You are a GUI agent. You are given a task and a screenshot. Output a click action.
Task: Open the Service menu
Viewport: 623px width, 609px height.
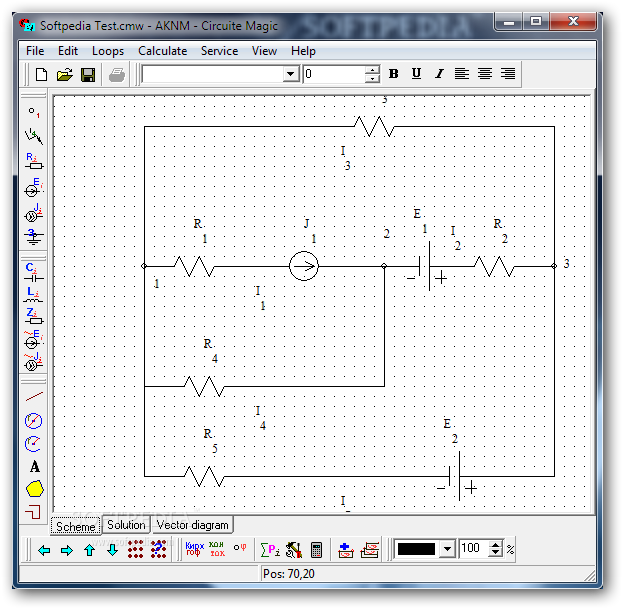[219, 51]
